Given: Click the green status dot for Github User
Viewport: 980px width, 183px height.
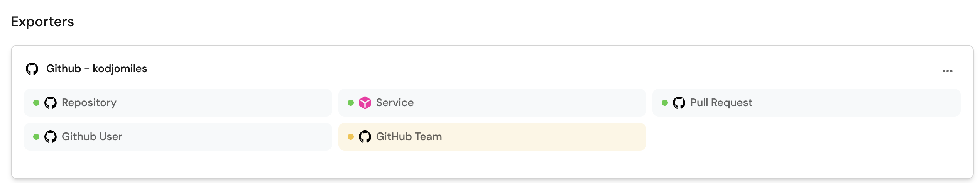Looking at the screenshot, I should (x=36, y=137).
